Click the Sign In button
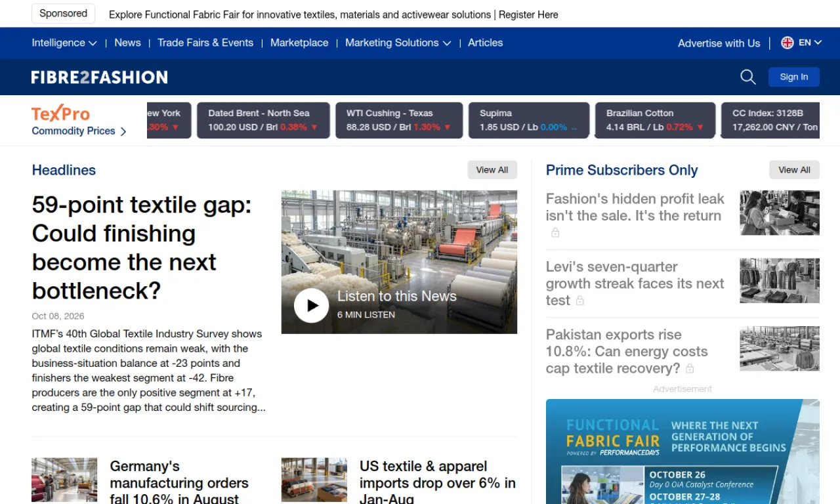 794,77
